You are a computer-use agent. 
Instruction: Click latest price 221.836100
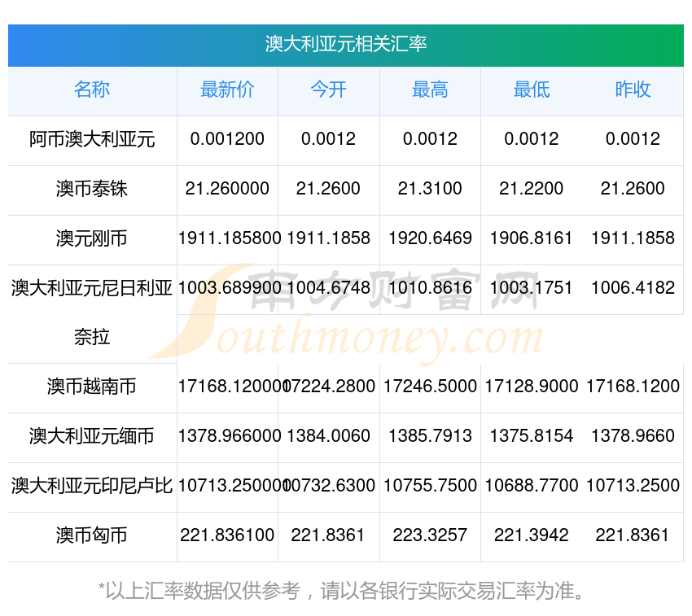(x=227, y=535)
